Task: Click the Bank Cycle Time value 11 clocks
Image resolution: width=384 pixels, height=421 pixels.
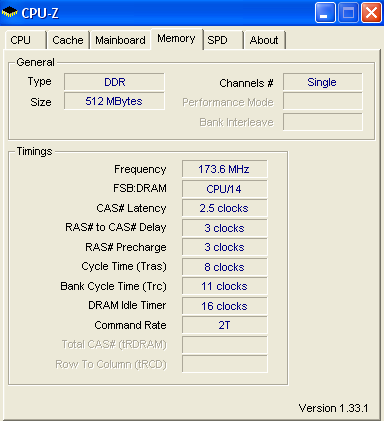Action: pyautogui.click(x=224, y=286)
